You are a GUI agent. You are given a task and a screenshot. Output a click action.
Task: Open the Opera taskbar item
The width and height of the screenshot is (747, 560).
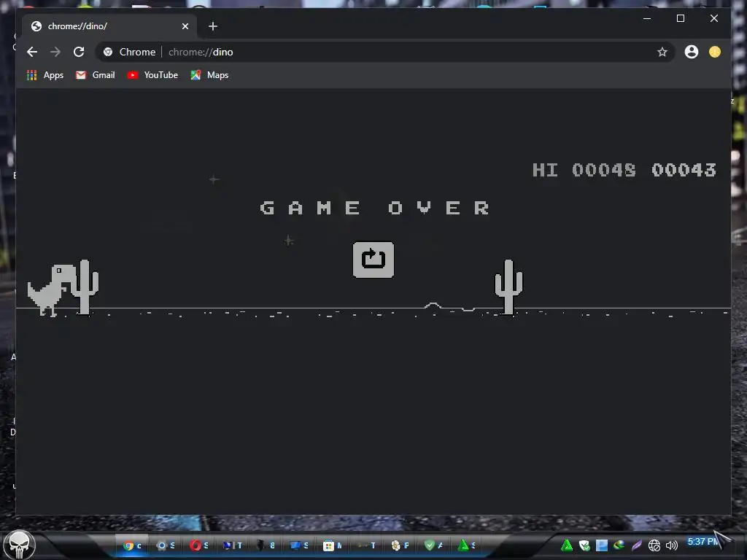click(x=199, y=545)
